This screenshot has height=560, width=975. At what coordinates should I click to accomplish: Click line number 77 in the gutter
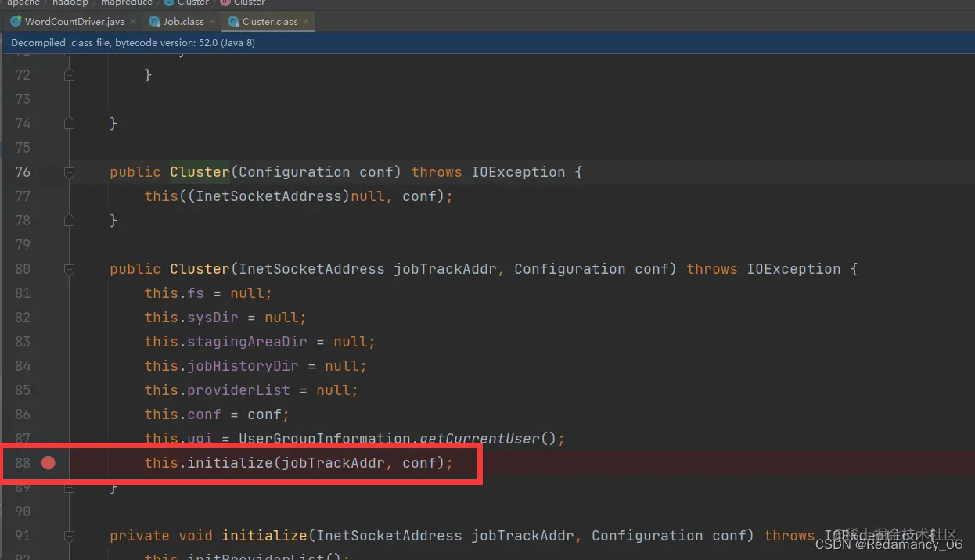click(23, 196)
